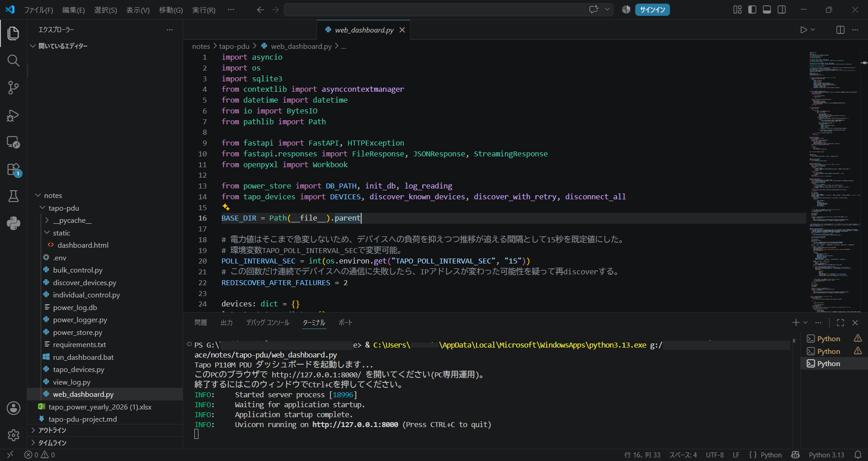
Task: Open editor more actions ellipsis
Action: click(855, 30)
